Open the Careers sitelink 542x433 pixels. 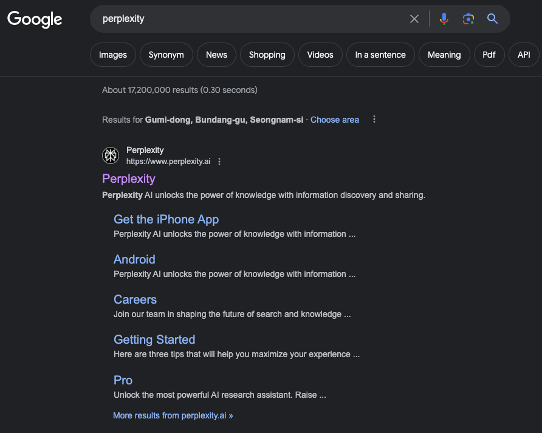coord(135,300)
